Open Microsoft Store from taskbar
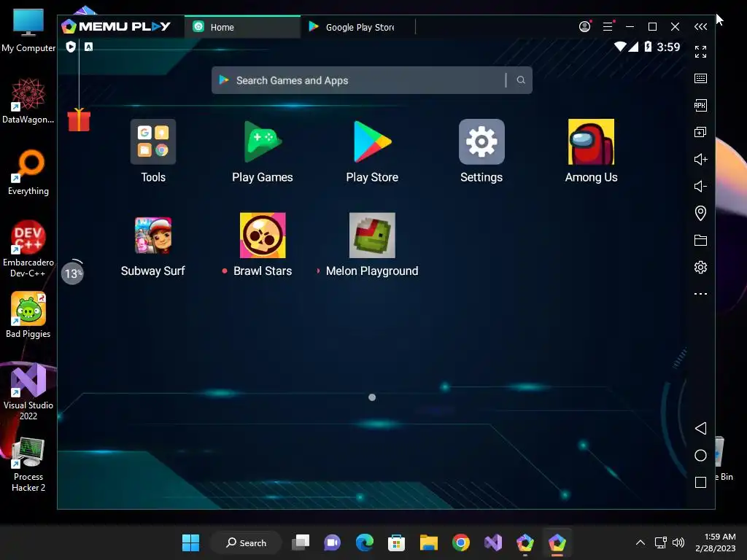 pos(396,542)
